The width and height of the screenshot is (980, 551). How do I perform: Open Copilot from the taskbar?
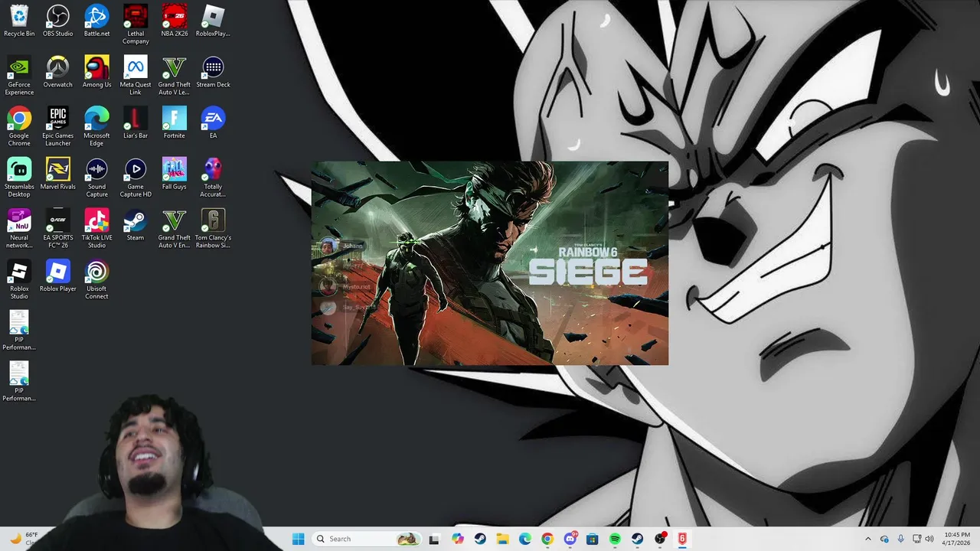coord(458,539)
